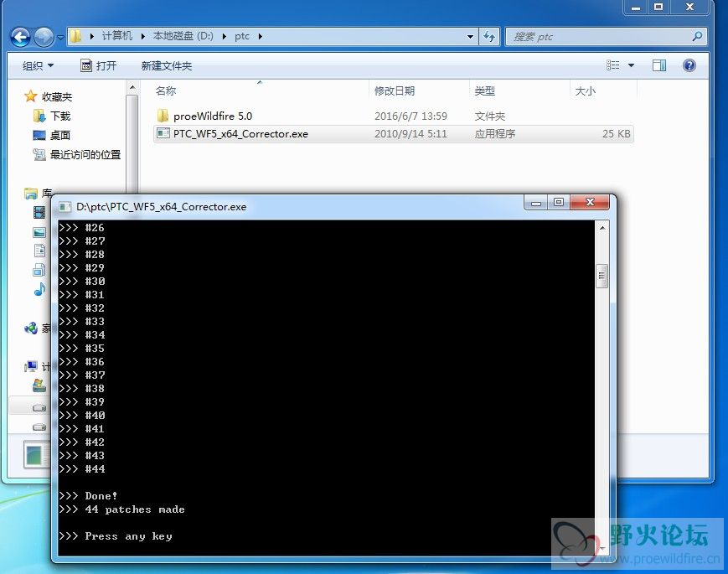Viewport: 728px width, 574px height.
Task: Open 最近访问的位置 in navigation pane
Action: coord(85,155)
